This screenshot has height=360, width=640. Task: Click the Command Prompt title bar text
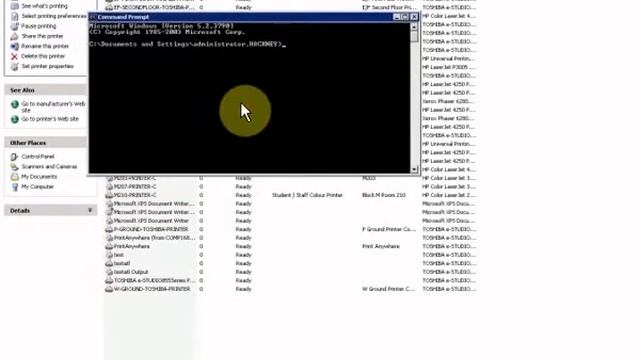point(123,17)
